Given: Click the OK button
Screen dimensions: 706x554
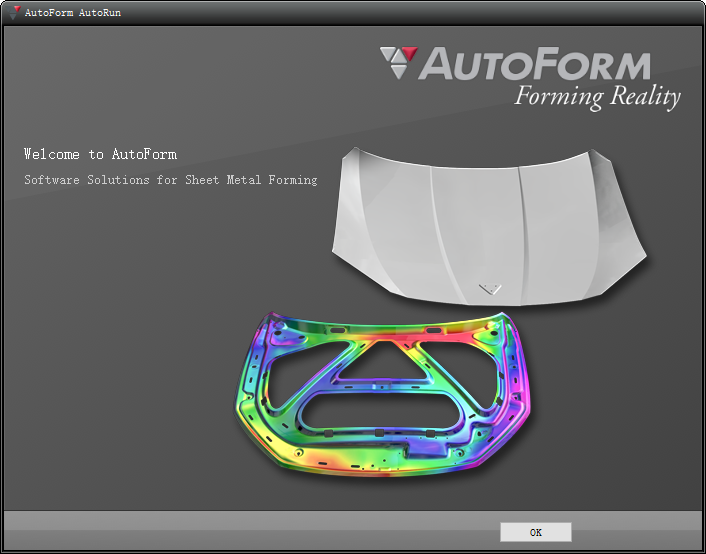Looking at the screenshot, I should (535, 532).
